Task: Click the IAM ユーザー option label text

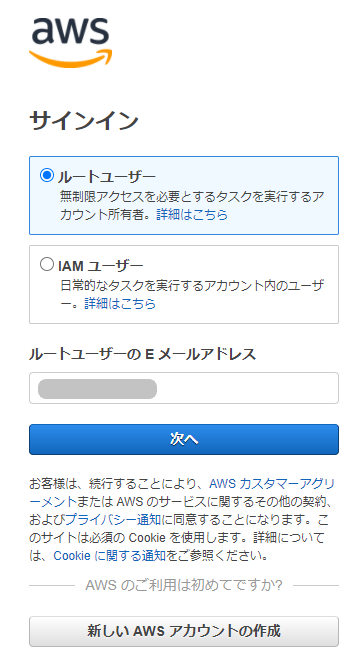Action: [x=101, y=266]
